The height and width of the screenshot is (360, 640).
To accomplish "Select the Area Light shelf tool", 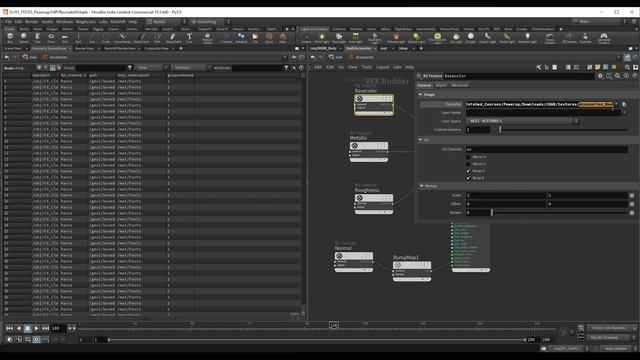I will pyautogui.click(x=356, y=38).
